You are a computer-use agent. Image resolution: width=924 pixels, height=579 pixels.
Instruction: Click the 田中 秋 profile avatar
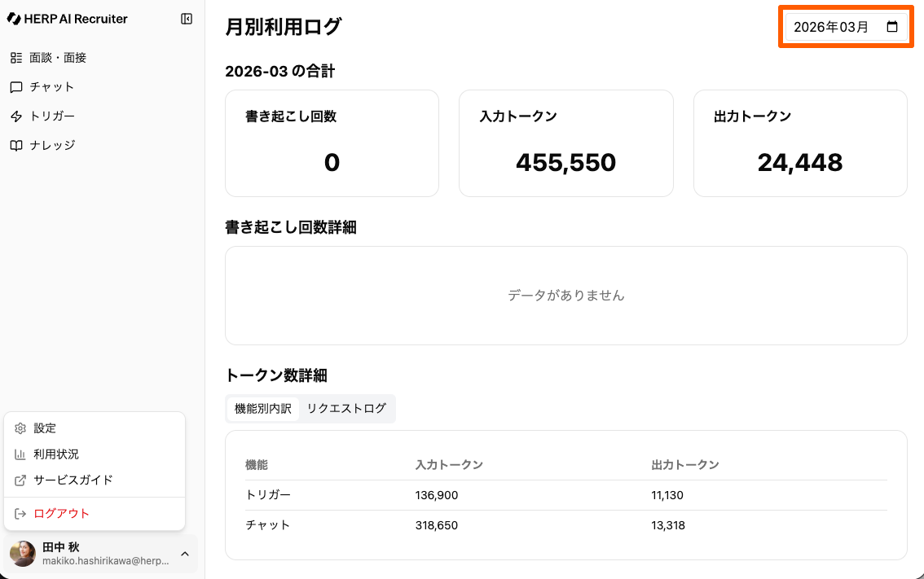click(x=23, y=554)
